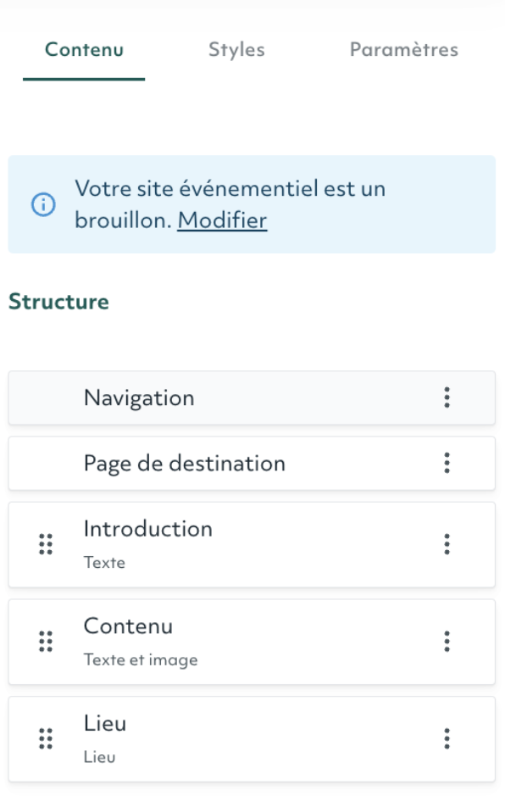This screenshot has width=505, height=812.
Task: Open the Contenu section three-dot menu
Action: coord(447,642)
